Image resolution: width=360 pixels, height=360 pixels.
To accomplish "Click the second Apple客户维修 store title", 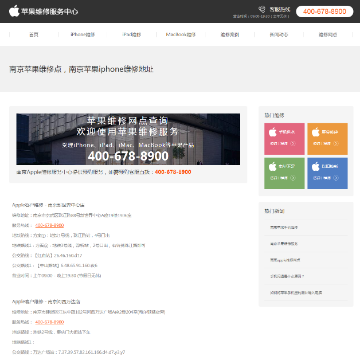I will [x=46, y=302].
